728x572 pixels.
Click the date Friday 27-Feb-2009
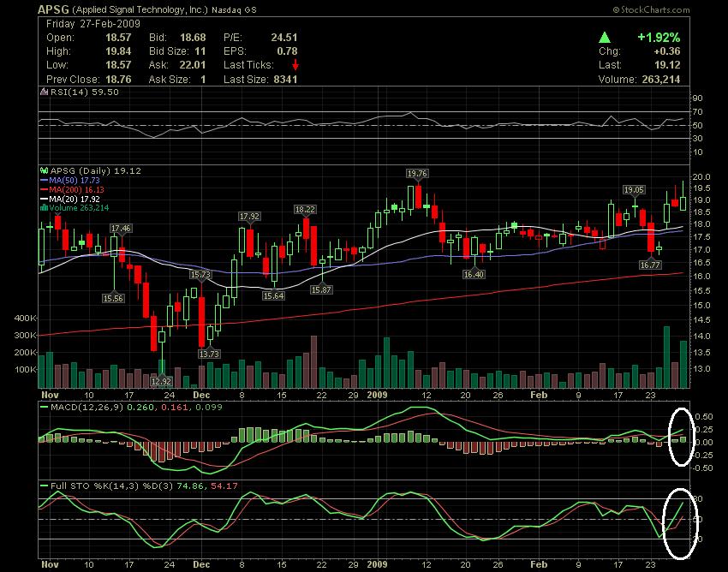tap(93, 24)
